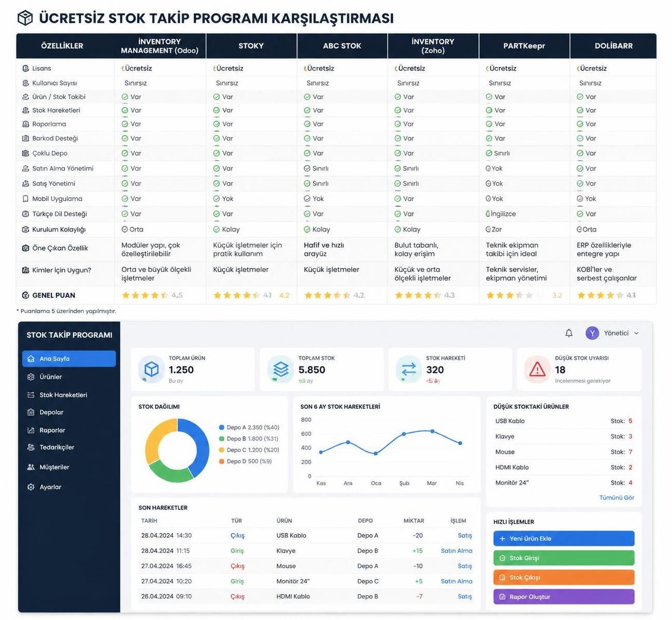Click the orange Stok Çıkışı button
The height and width of the screenshot is (620, 672).
click(564, 578)
